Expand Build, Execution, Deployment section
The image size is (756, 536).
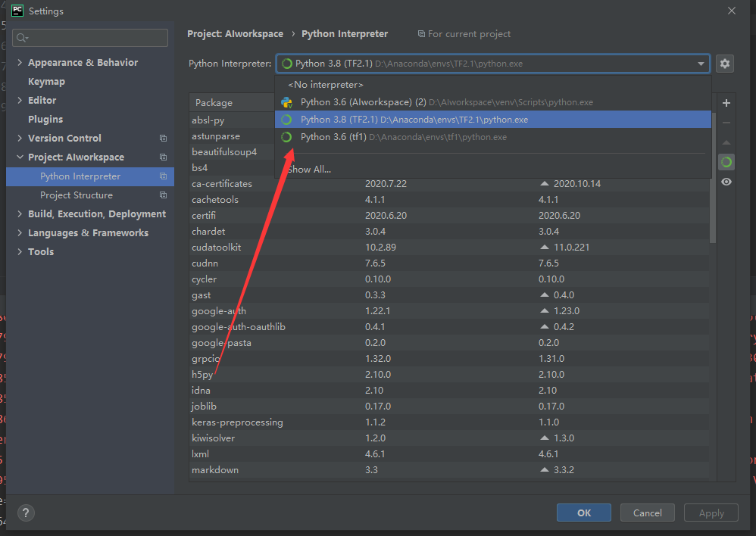click(20, 214)
